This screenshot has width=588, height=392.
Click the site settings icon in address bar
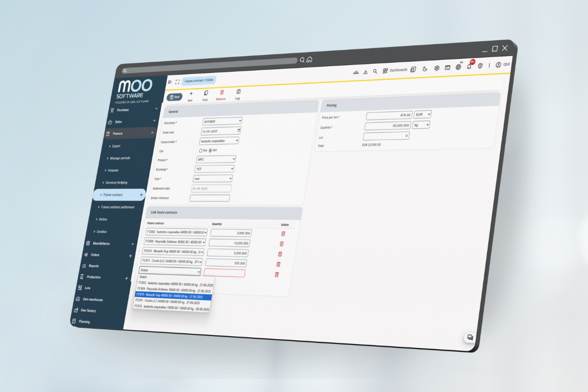tap(125, 71)
